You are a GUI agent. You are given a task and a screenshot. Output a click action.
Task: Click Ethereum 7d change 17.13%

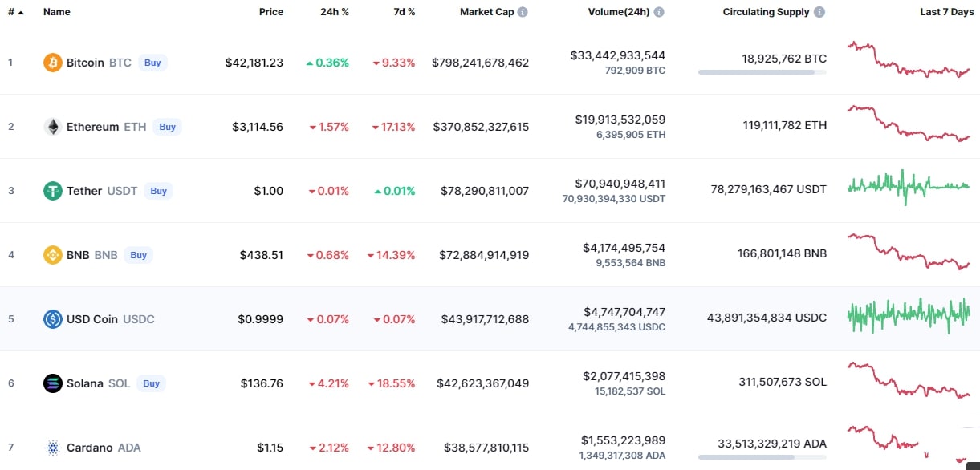click(393, 127)
